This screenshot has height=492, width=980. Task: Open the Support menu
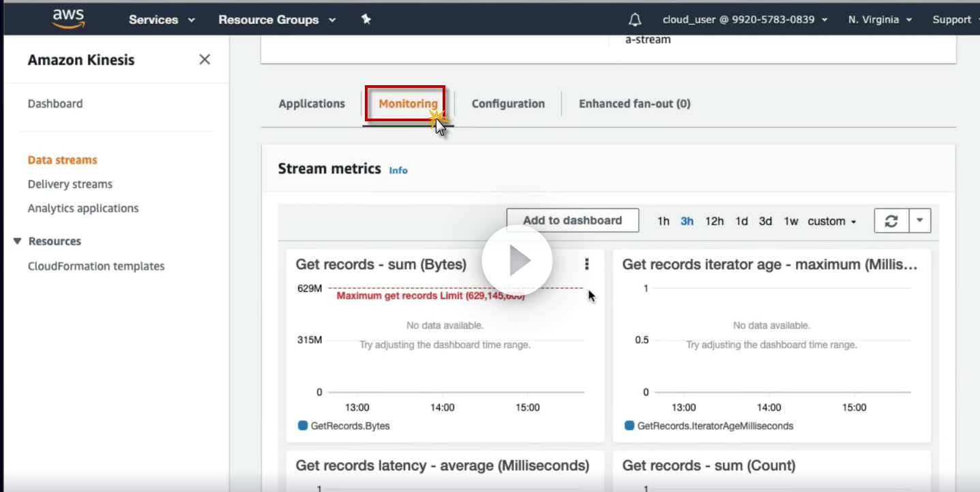955,20
